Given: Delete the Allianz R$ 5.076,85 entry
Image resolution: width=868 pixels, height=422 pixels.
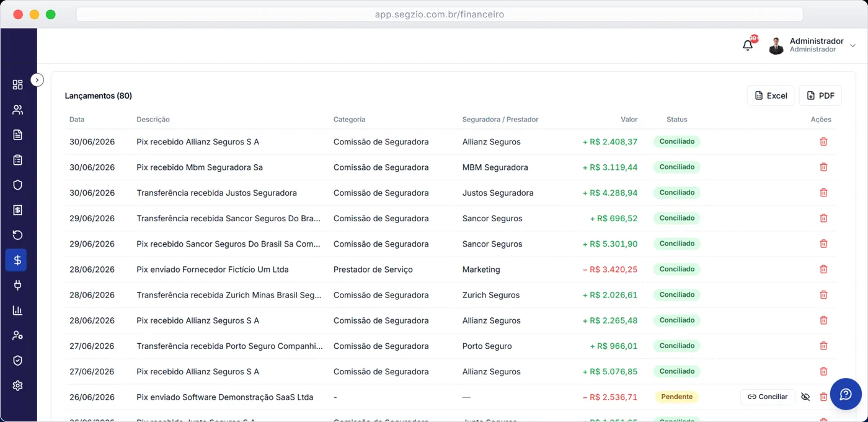Looking at the screenshot, I should coord(823,371).
